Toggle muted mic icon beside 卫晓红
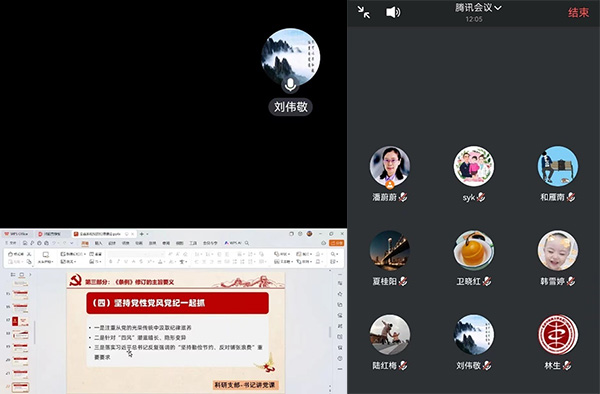Viewport: 600px width, 394px height. 487,281
